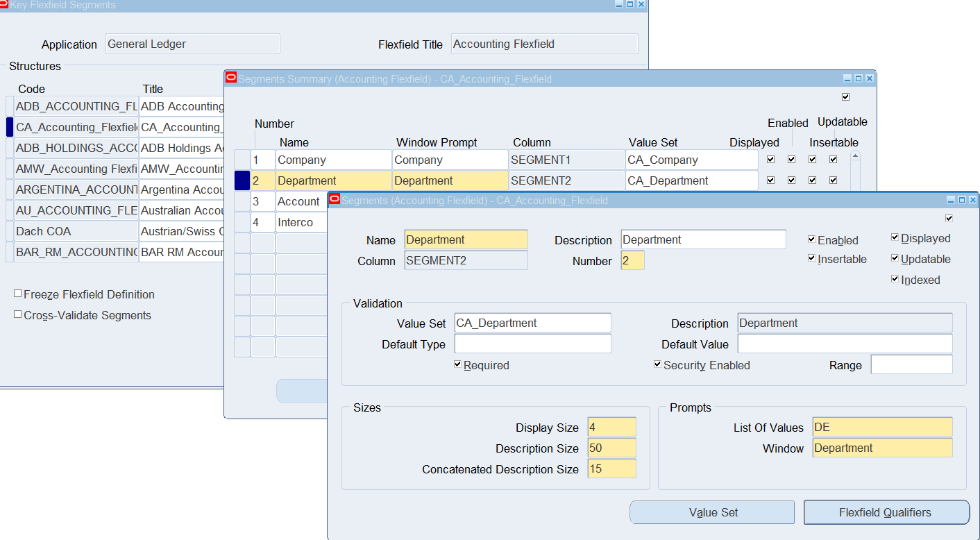
Task: Select the CA_Accounting_Flexfield structure code
Action: tap(76, 127)
